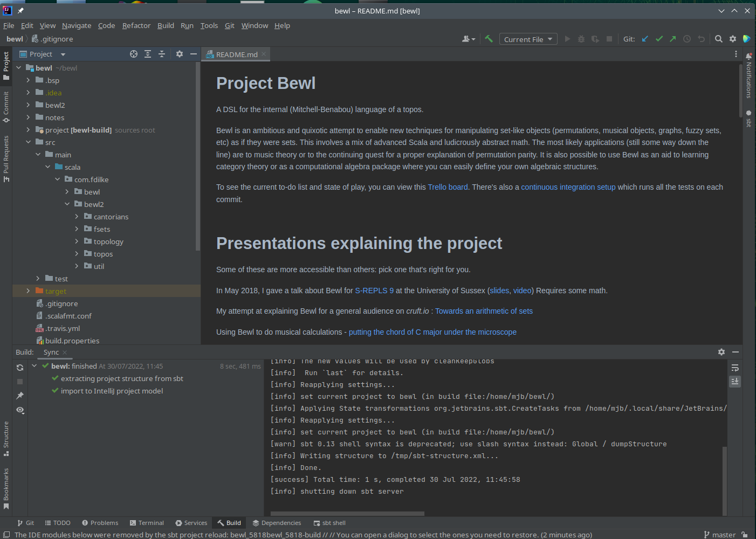The width and height of the screenshot is (756, 539).
Task: Click Git Commit checkmark icon
Action: click(x=659, y=39)
